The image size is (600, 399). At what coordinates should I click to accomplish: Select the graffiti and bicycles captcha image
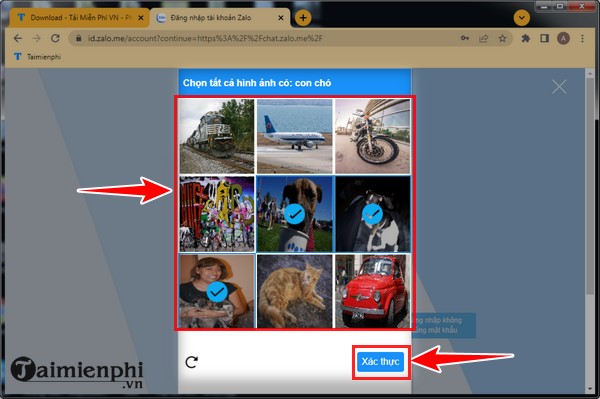tap(217, 214)
